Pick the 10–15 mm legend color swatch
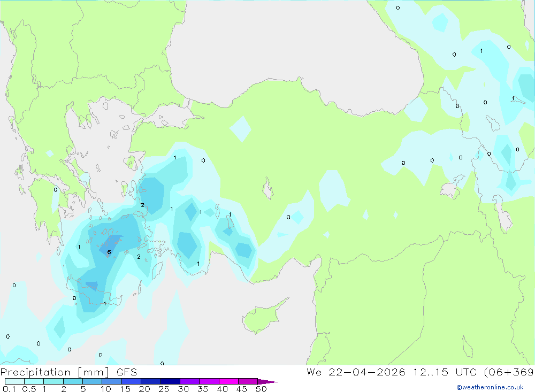 point(112,381)
